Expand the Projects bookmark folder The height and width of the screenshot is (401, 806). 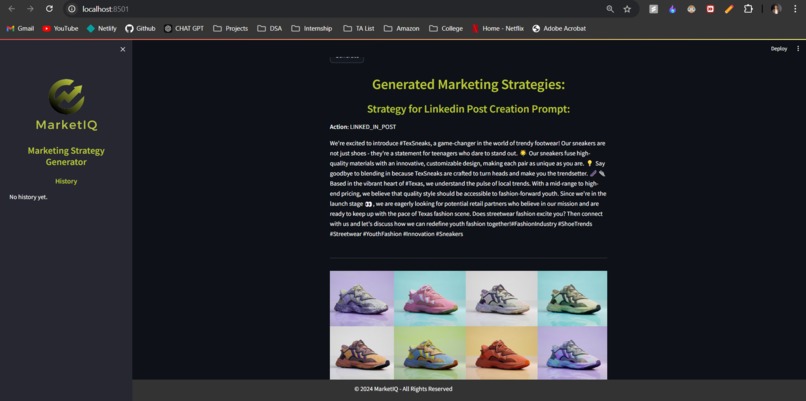click(230, 28)
